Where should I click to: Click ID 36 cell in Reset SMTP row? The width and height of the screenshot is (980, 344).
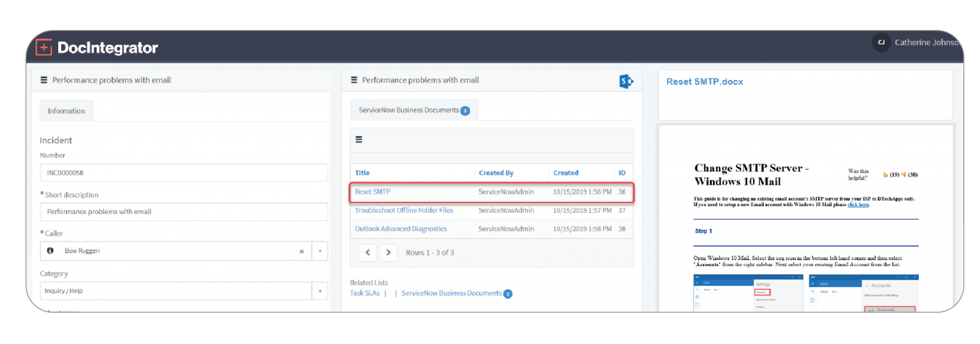tap(622, 192)
